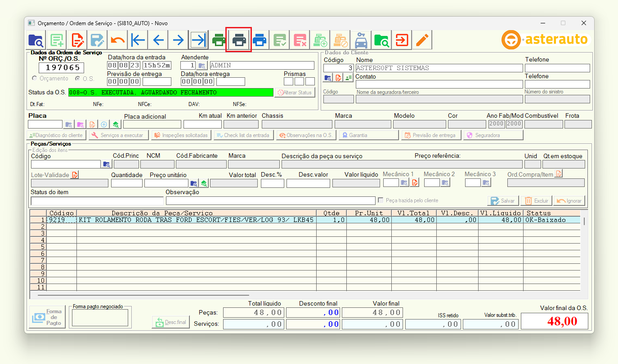
Task: Select the O.S. radio button
Action: [77, 79]
